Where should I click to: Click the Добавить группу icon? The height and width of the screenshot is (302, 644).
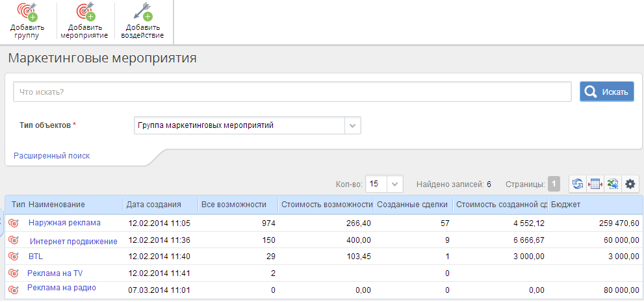[x=27, y=12]
